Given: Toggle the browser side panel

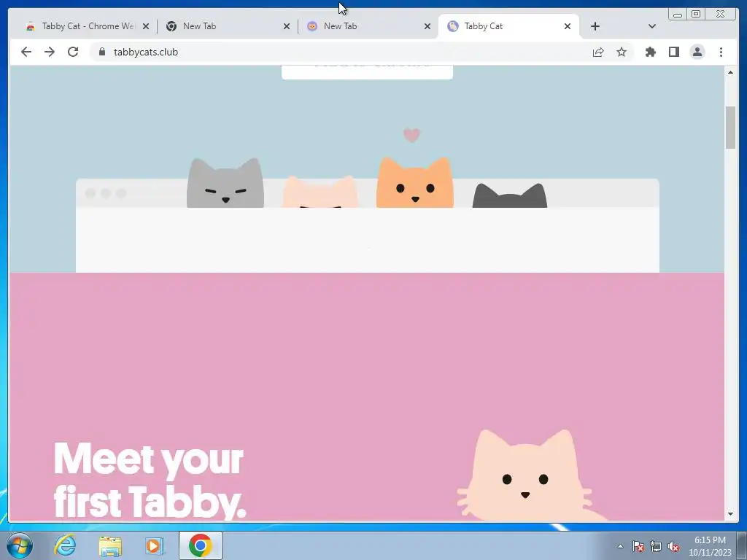Looking at the screenshot, I should point(673,52).
